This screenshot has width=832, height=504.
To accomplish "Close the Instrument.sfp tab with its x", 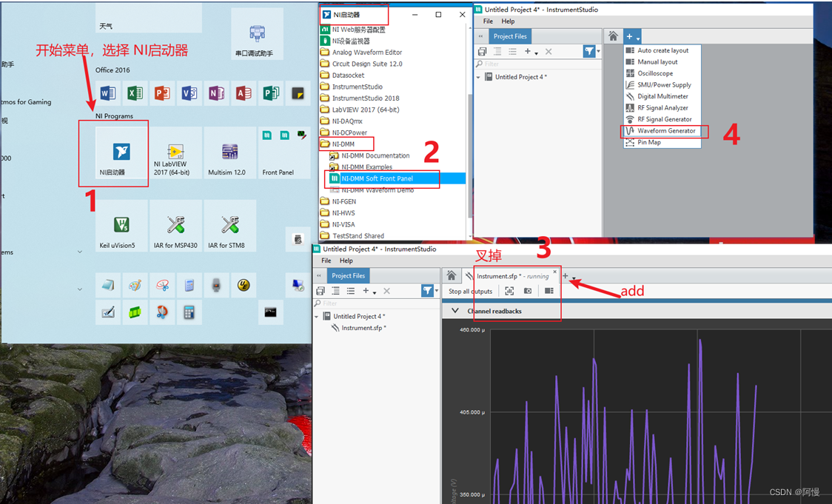I will tap(555, 272).
